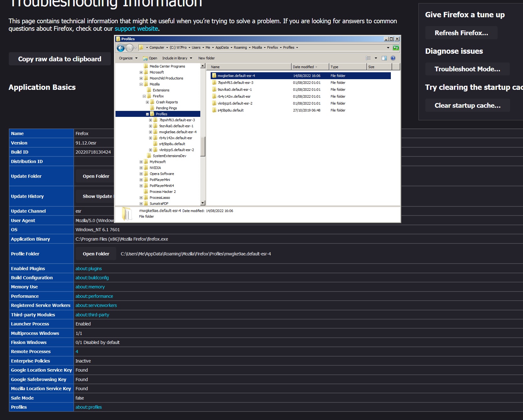Screen dimensions: 523x420
Task: Open the about:profiles link
Action: [89, 407]
